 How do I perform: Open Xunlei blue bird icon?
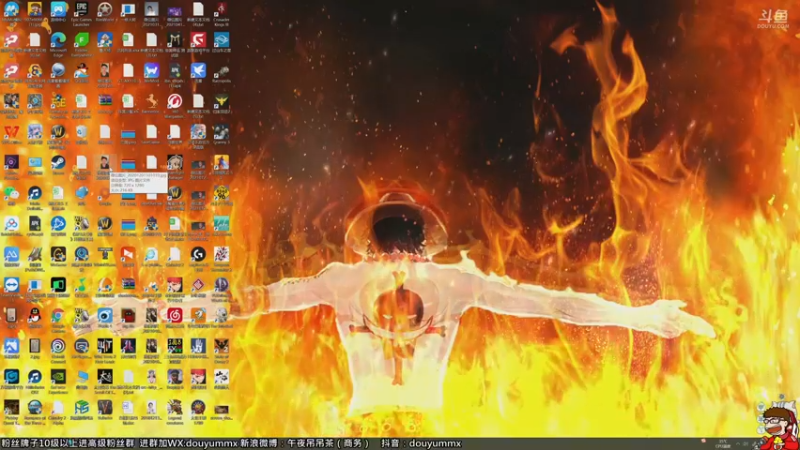(x=198, y=70)
